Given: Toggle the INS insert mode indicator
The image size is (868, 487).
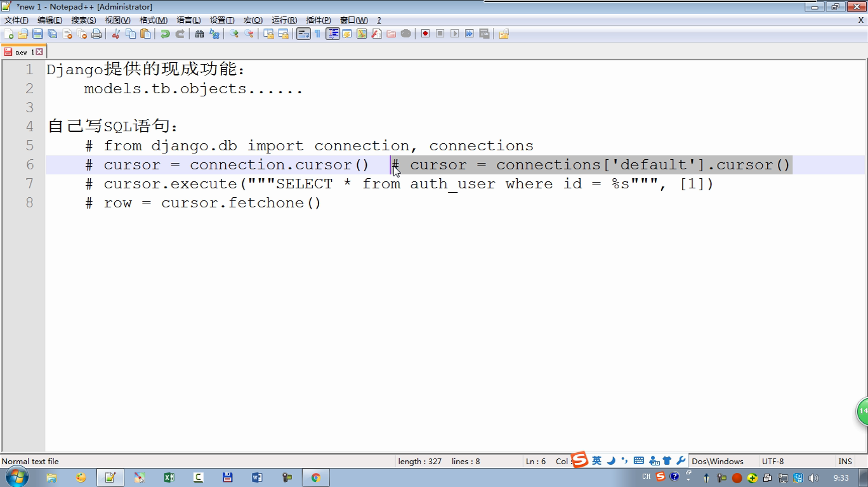Looking at the screenshot, I should (845, 461).
